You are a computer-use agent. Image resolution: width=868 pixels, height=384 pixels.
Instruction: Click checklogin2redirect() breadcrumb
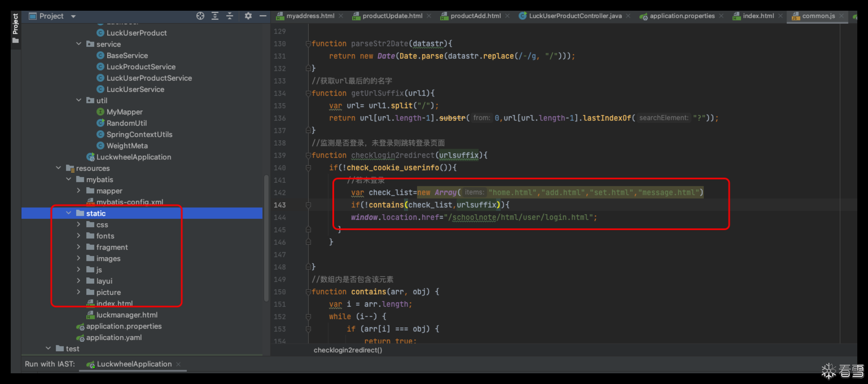click(x=348, y=350)
